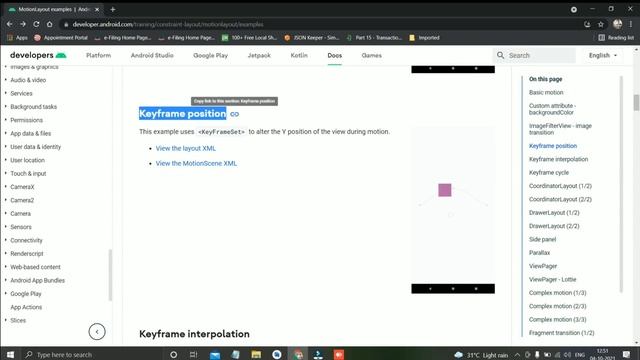
Task: Open File Explorer on the taskbar
Action: [x=256, y=355]
